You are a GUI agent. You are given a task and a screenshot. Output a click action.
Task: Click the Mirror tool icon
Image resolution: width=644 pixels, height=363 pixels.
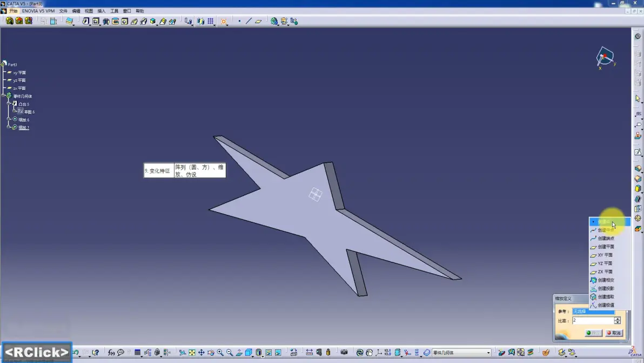pos(200,21)
